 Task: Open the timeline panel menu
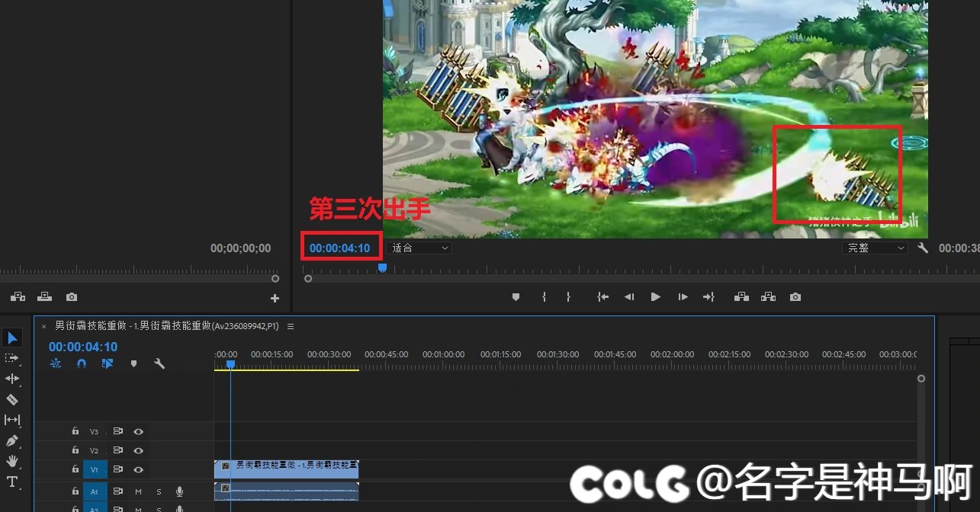tap(291, 326)
